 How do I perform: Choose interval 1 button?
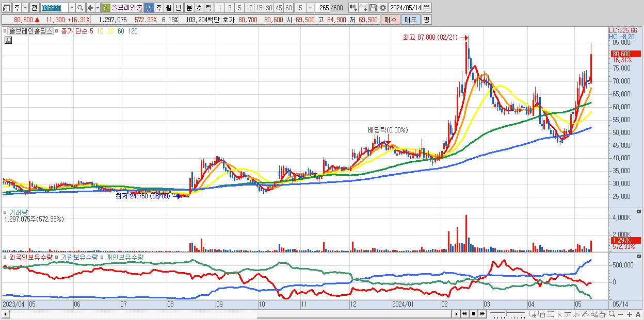point(219,8)
